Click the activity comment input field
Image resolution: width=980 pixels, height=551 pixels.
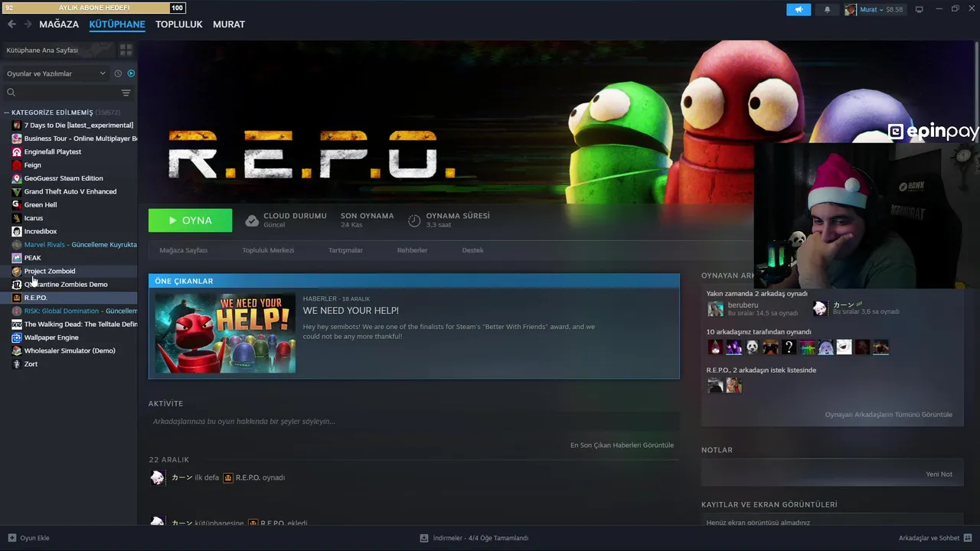[x=413, y=422]
